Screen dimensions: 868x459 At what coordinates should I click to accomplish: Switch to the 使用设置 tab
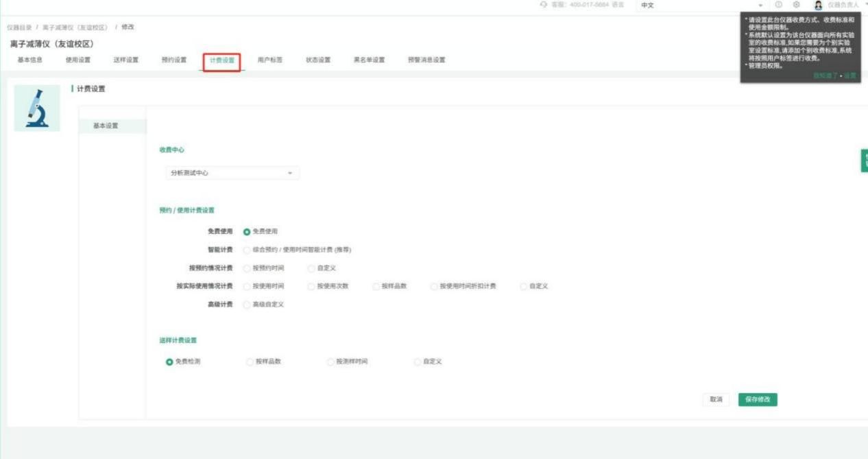pos(78,60)
